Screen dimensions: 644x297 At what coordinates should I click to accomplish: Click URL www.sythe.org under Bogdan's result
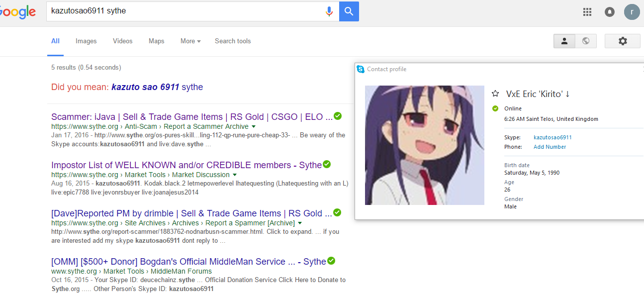click(x=74, y=272)
